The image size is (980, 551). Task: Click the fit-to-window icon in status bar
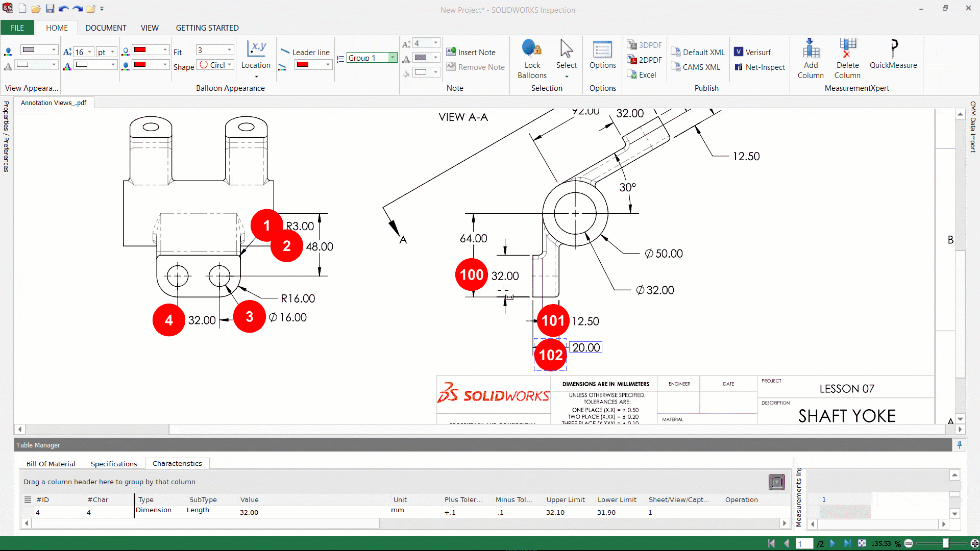(862, 543)
